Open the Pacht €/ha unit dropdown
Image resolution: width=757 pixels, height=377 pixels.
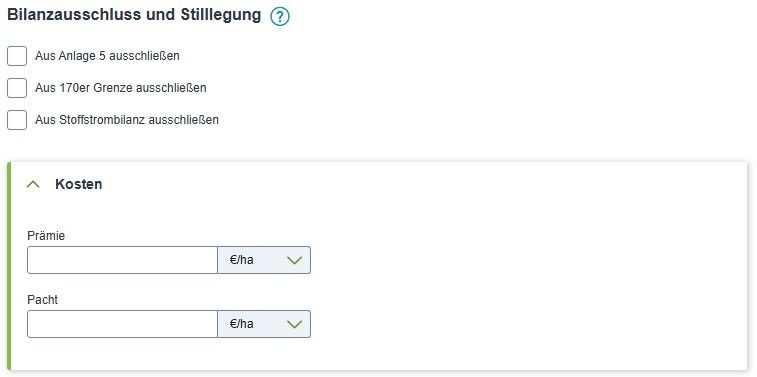pos(264,324)
